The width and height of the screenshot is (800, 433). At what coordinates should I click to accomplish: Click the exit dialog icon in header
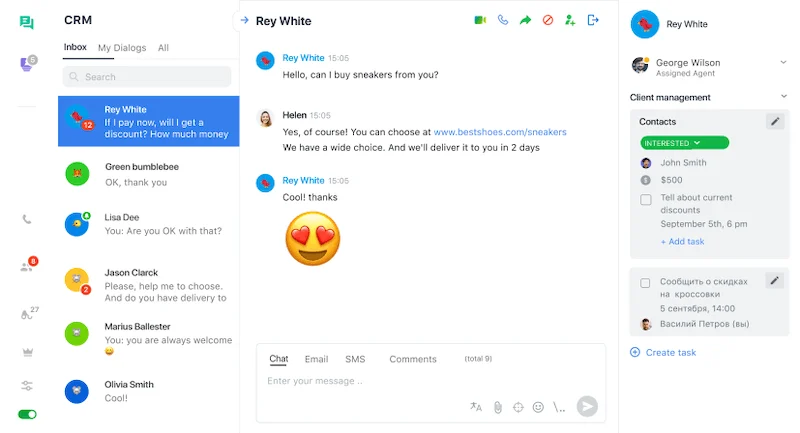tap(593, 20)
